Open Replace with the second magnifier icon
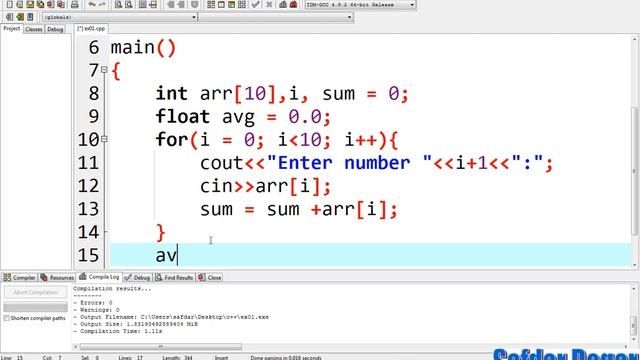Viewport: 640px width, 360px height. (129, 4)
